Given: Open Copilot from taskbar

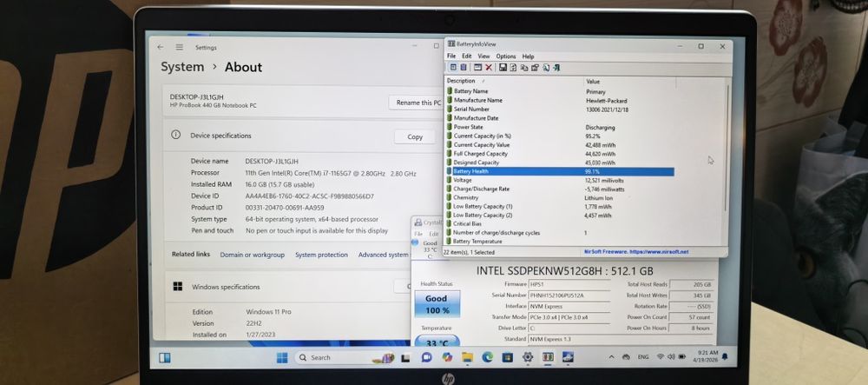Looking at the screenshot, I should pos(447,357).
